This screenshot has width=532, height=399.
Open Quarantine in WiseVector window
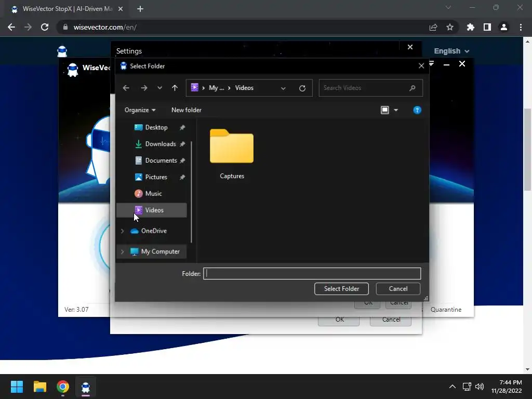pyautogui.click(x=445, y=310)
